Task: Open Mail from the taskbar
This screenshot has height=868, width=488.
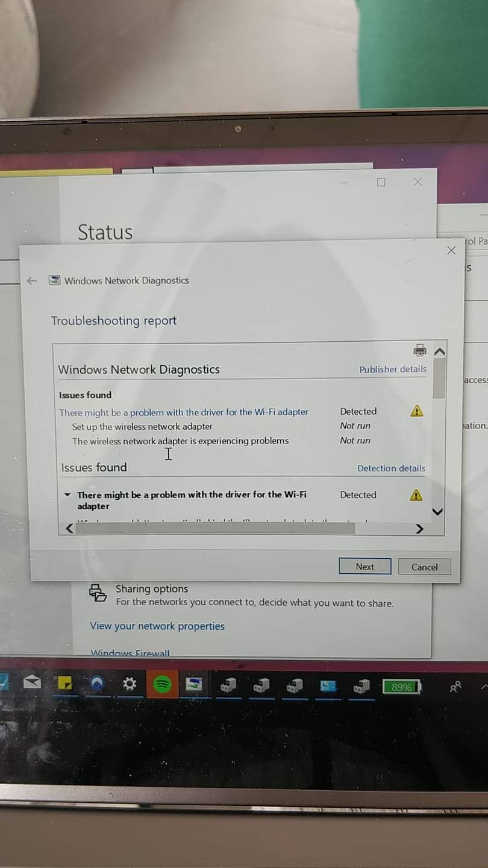Action: click(x=32, y=683)
